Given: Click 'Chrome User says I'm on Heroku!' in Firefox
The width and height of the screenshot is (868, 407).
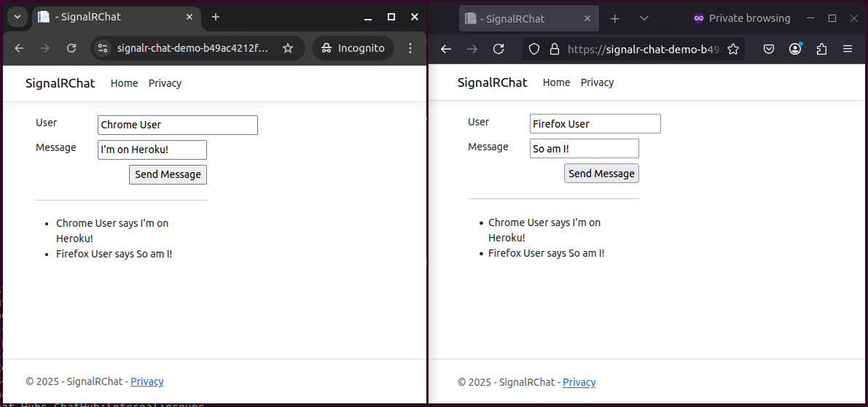Looking at the screenshot, I should 544,230.
